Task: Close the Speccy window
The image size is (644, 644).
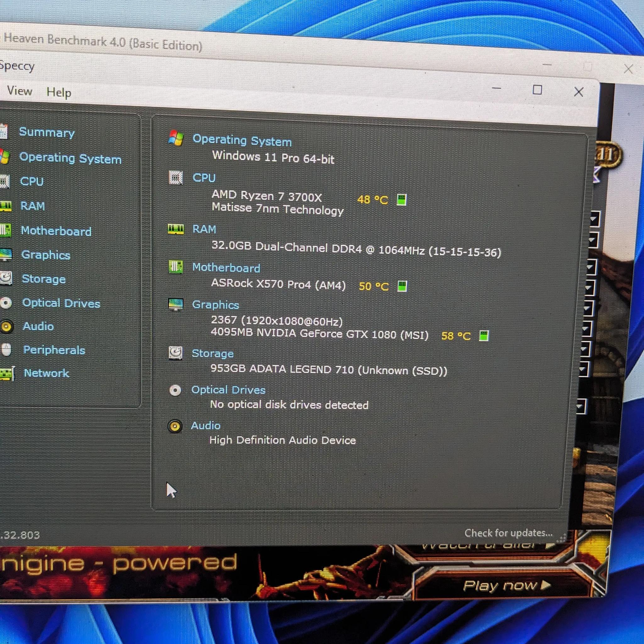Action: [579, 92]
